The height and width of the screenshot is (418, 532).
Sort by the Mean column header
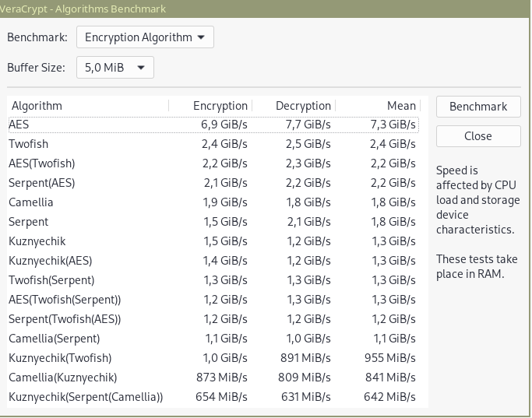[378, 106]
